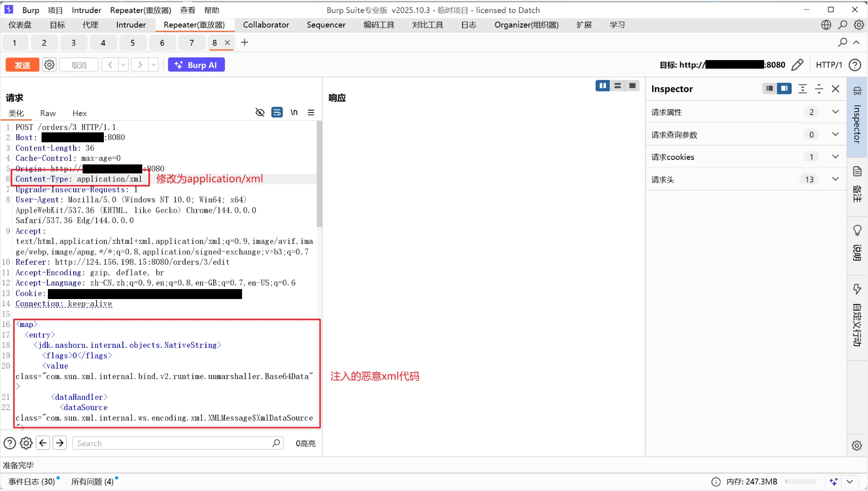This screenshot has height=491, width=868.
Task: Toggle word wrap in request editor
Action: click(x=277, y=112)
